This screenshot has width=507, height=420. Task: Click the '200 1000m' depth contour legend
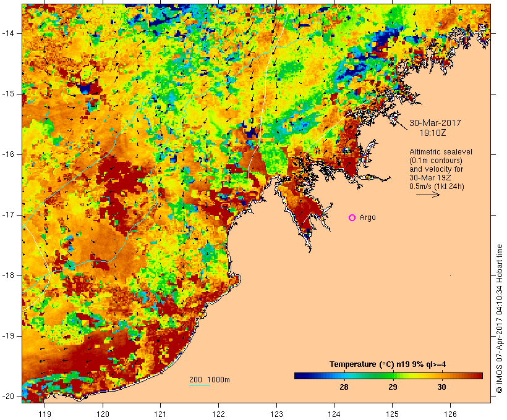(210, 380)
